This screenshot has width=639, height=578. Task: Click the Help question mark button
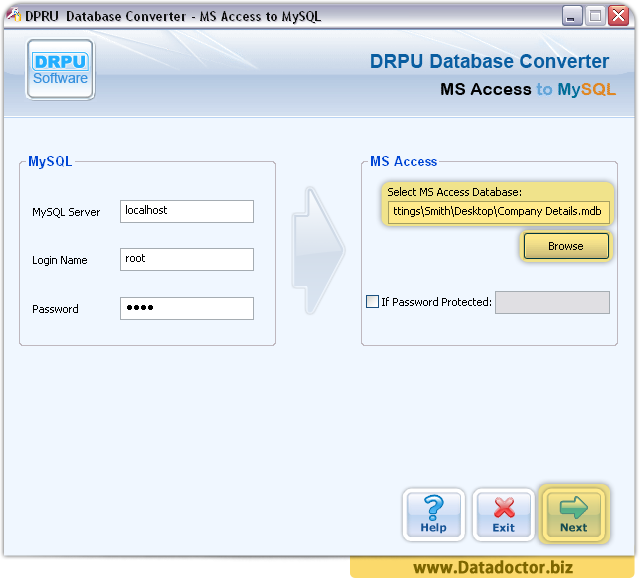coord(434,515)
